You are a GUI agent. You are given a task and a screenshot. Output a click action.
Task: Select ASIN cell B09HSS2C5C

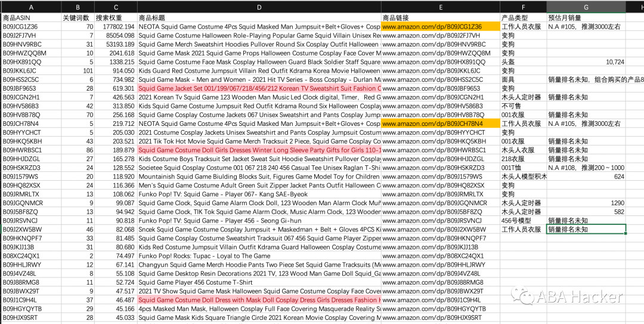31,80
